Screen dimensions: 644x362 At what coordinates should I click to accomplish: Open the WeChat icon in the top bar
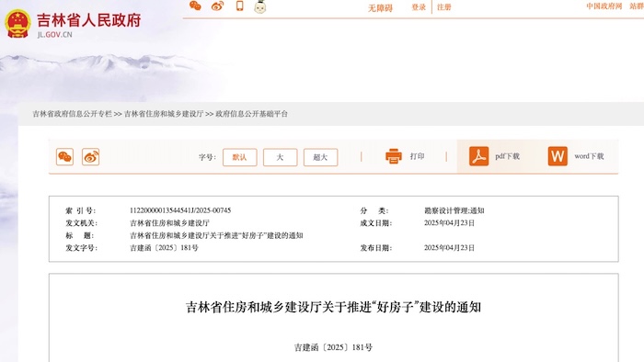pos(195,6)
